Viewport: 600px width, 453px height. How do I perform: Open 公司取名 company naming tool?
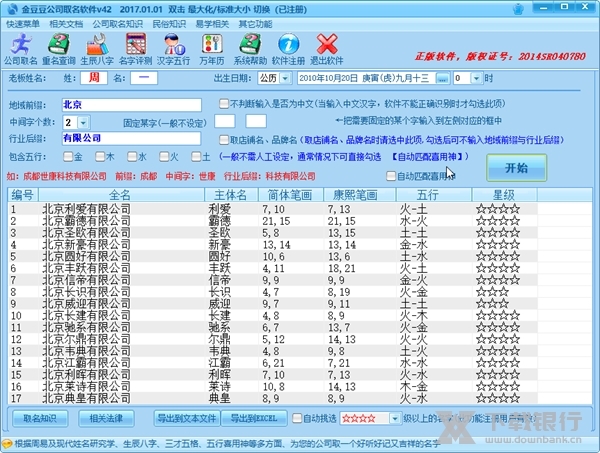(x=21, y=49)
